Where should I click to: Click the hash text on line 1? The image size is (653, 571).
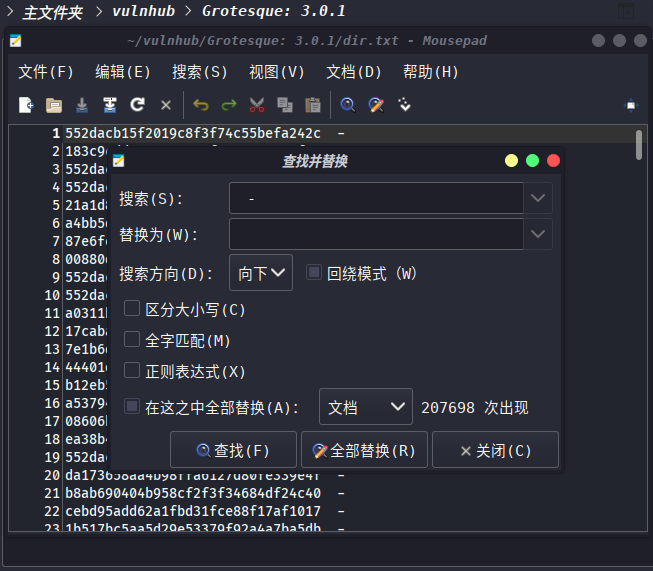point(193,133)
